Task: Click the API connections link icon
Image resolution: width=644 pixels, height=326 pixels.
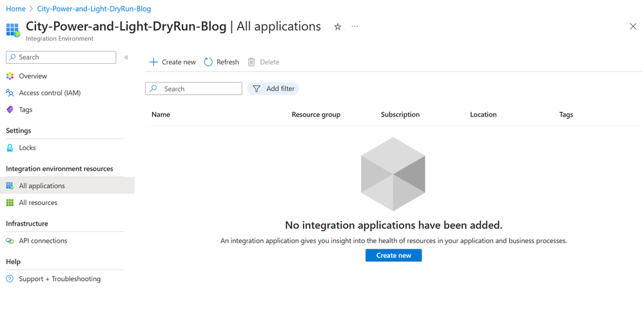Action: [x=10, y=240]
